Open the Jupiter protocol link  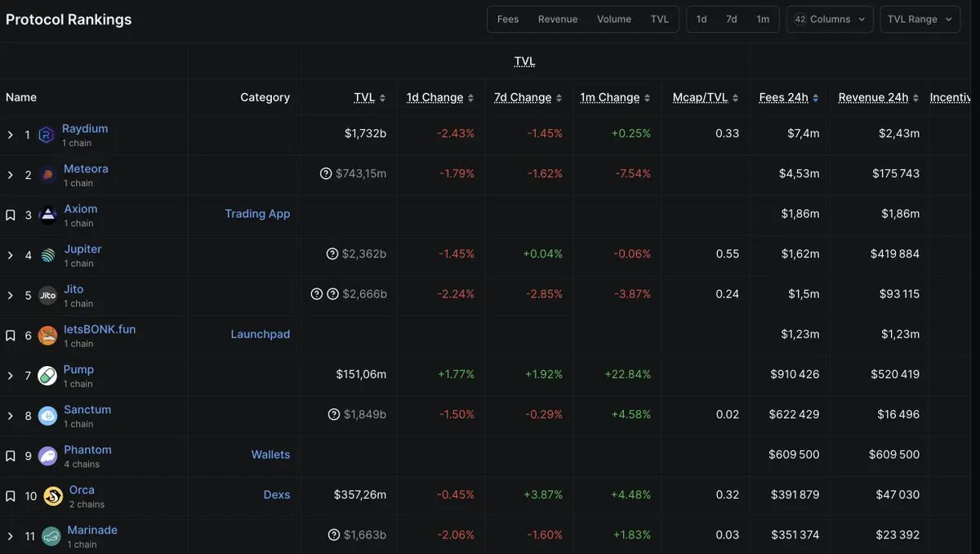pos(83,248)
